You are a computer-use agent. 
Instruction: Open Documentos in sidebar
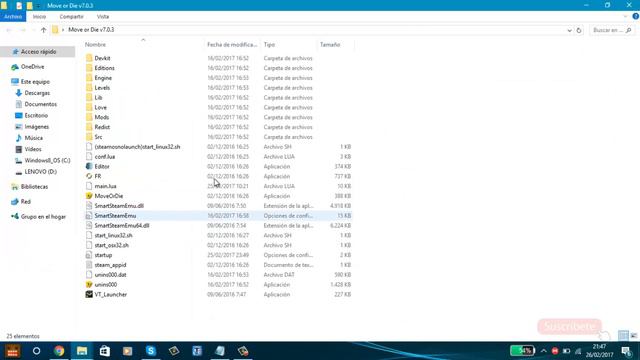click(x=40, y=104)
